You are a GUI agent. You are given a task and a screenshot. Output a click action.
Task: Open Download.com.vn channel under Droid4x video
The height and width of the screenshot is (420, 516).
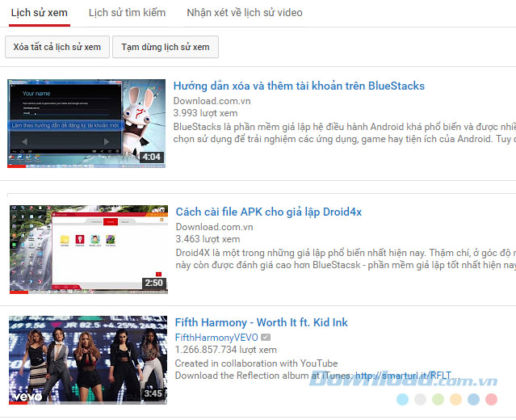pyautogui.click(x=214, y=227)
